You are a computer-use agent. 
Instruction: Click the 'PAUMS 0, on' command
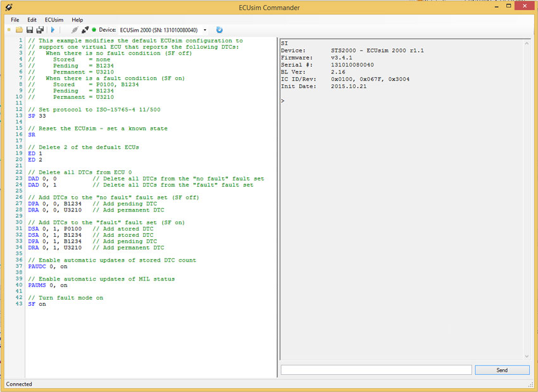pos(47,286)
